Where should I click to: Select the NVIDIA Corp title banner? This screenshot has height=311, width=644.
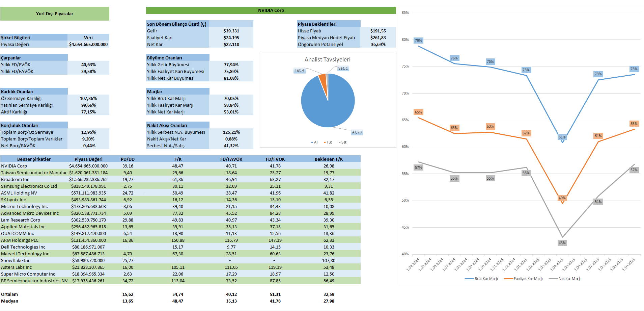tap(271, 10)
